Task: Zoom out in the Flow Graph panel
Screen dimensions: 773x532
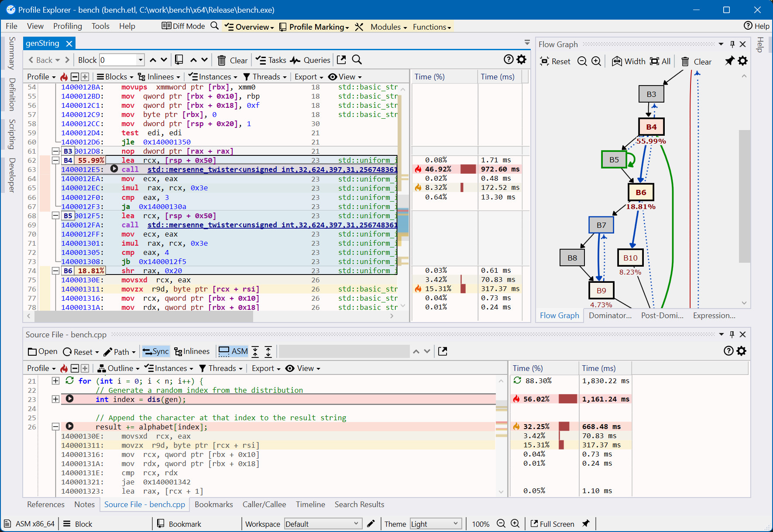Action: (x=582, y=62)
